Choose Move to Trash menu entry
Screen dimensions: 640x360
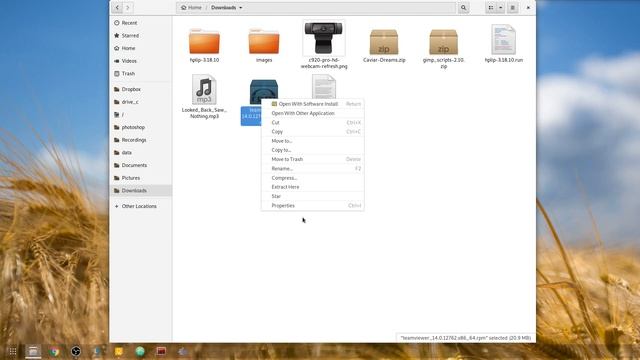313,159
